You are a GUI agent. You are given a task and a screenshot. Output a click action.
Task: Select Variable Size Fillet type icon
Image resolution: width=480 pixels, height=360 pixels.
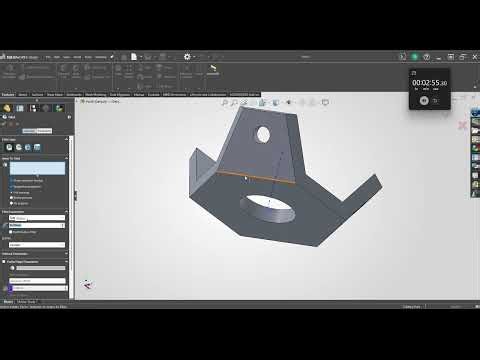(x=19, y=147)
